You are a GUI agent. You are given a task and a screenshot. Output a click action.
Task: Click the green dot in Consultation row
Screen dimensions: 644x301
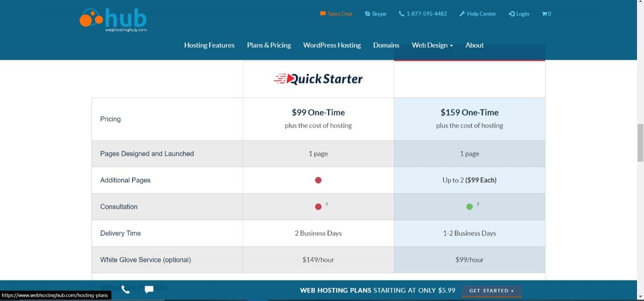pos(469,207)
